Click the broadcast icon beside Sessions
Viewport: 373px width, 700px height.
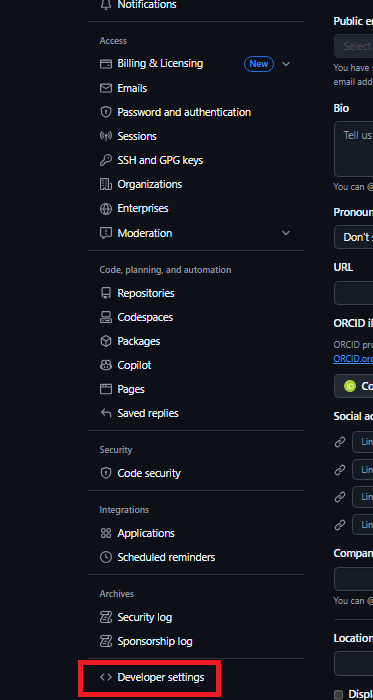point(106,136)
